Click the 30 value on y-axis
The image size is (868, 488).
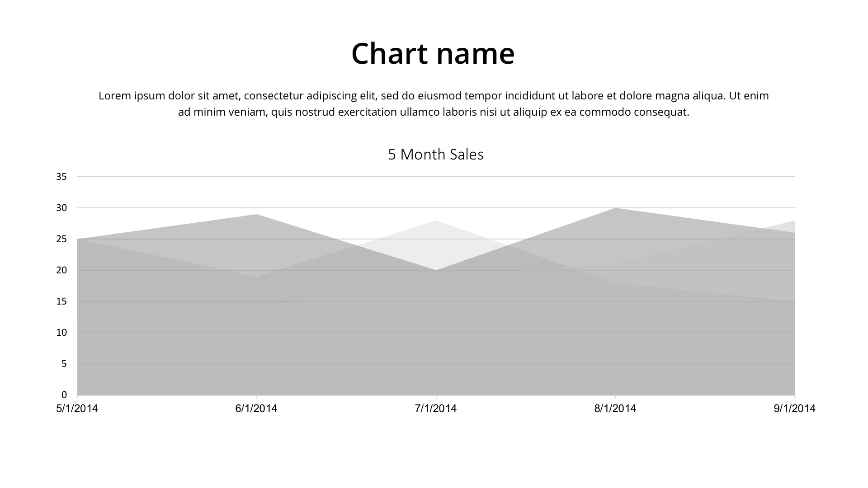click(x=61, y=208)
